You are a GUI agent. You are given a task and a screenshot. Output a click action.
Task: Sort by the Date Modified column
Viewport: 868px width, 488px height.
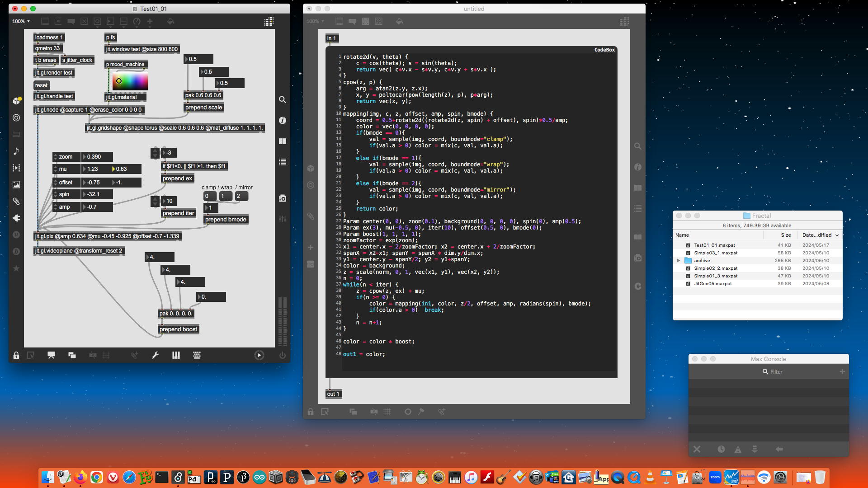817,235
